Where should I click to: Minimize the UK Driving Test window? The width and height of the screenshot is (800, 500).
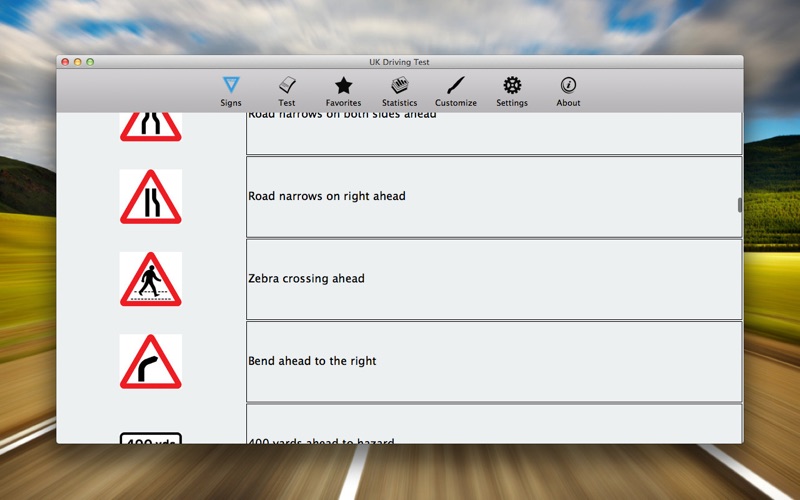[x=78, y=62]
